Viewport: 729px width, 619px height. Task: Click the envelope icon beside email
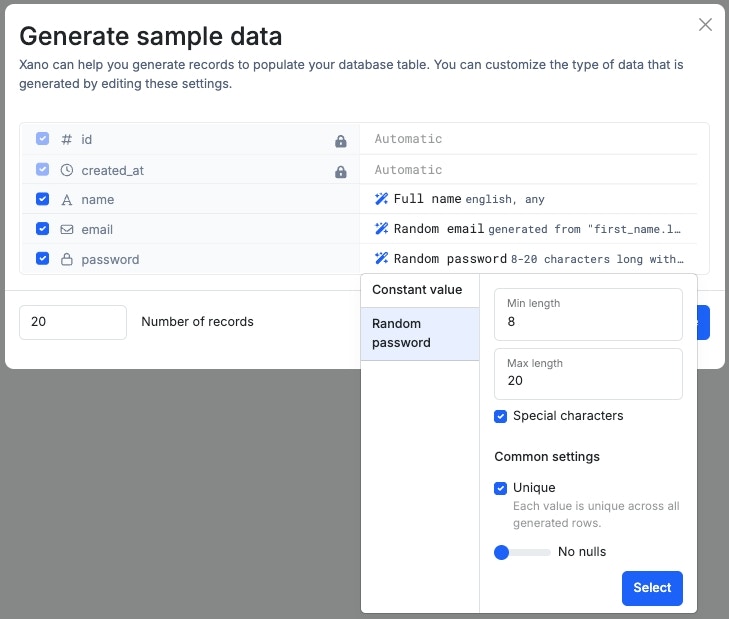[67, 229]
